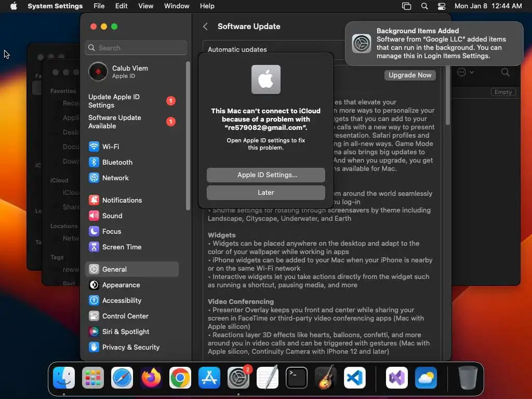Viewport: 532px width, 399px height.
Task: Open the View menu
Action: 145,6
